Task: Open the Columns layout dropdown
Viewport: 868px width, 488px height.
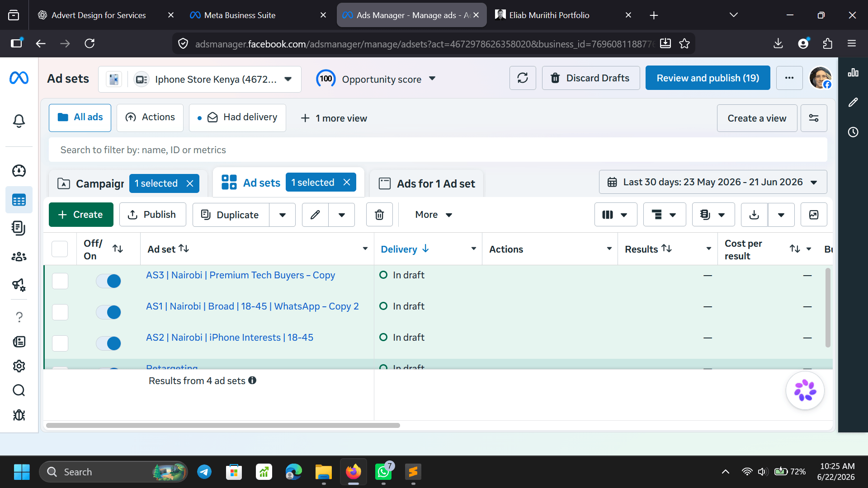Action: click(616, 215)
